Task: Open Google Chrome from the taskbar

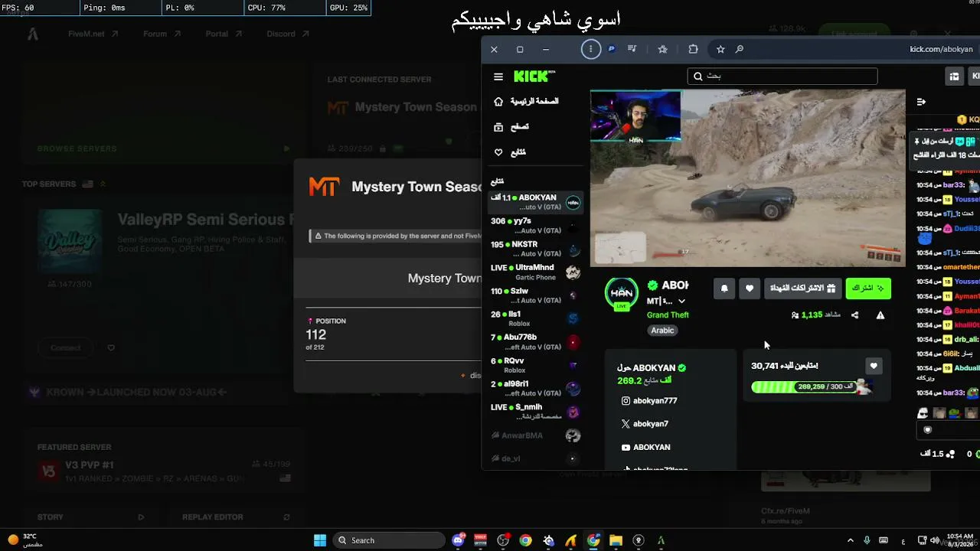Action: coord(525,540)
